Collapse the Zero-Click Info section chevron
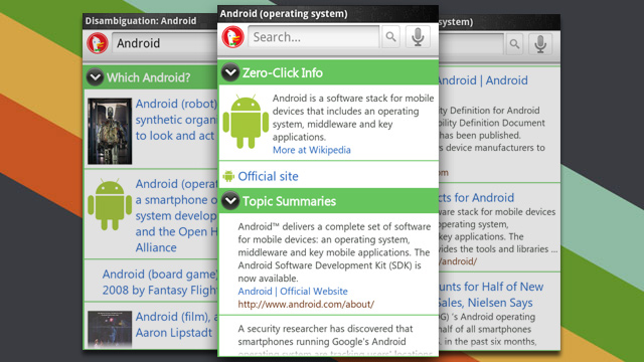 point(231,73)
